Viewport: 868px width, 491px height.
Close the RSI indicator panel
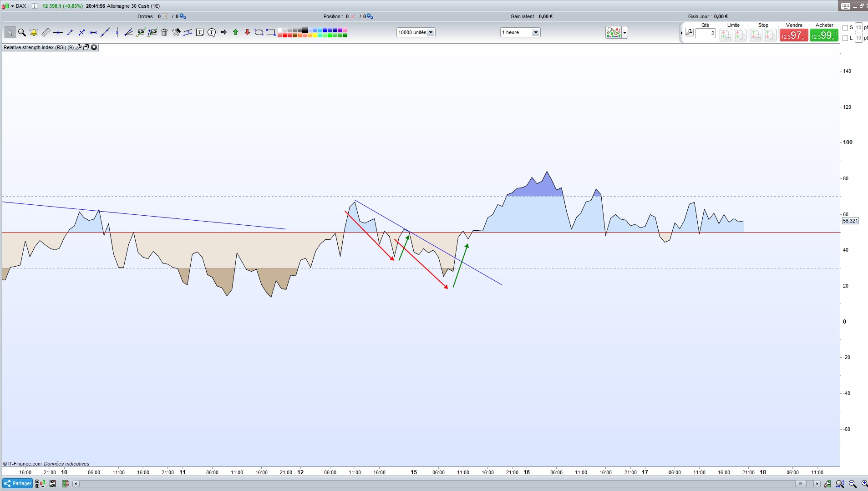(x=94, y=47)
